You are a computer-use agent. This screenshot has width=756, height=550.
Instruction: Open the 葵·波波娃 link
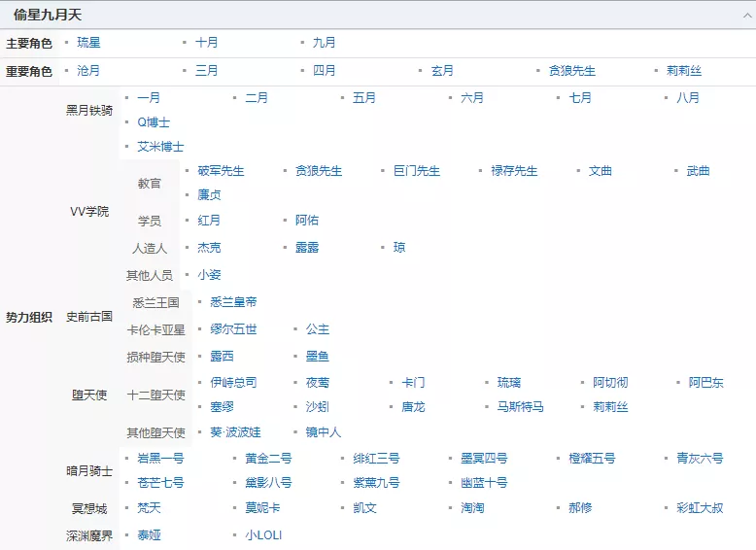pos(235,432)
